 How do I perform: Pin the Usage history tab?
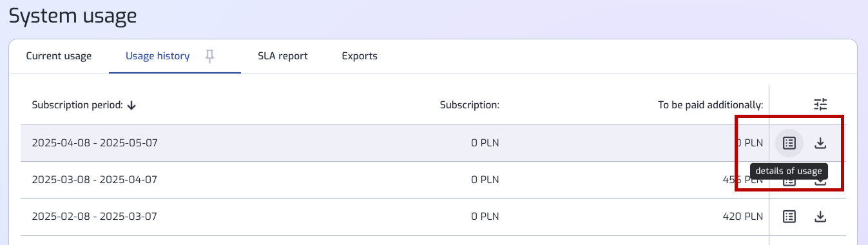[x=209, y=56]
